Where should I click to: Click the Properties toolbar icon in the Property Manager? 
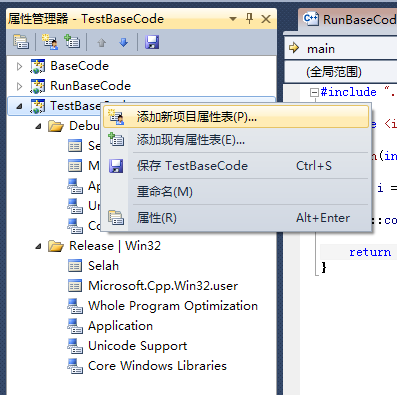point(21,42)
